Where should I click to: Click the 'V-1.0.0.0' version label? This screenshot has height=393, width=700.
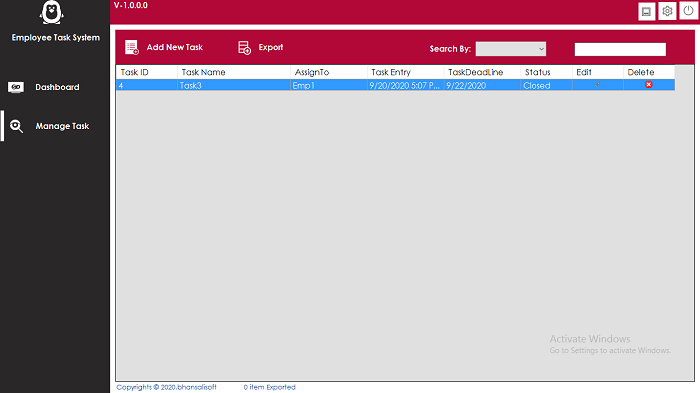pyautogui.click(x=130, y=5)
